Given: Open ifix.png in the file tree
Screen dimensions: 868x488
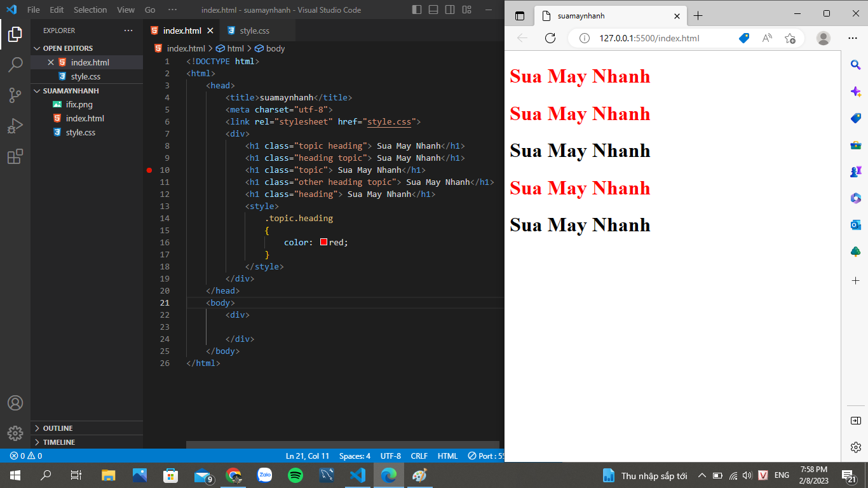Looking at the screenshot, I should point(79,104).
